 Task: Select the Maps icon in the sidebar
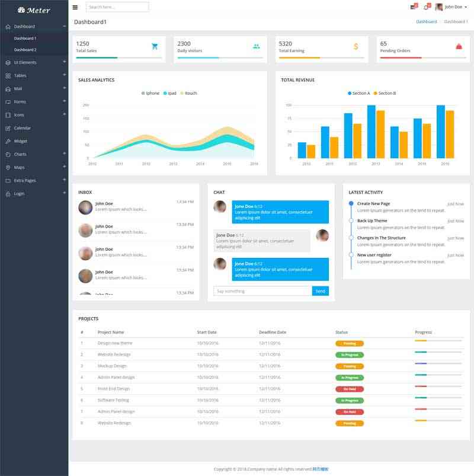[x=8, y=168]
